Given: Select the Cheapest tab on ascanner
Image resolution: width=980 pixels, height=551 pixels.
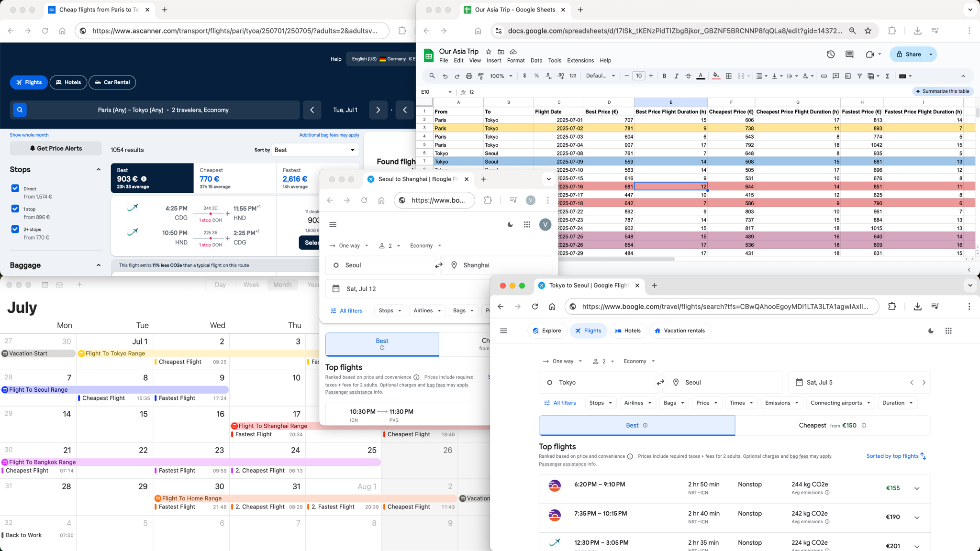Looking at the screenshot, I should 235,178.
